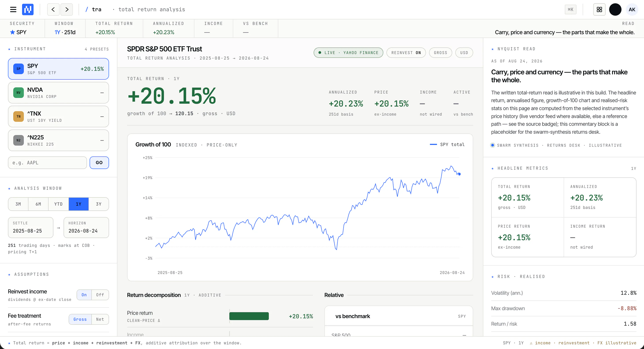Click the GO button

pyautogui.click(x=99, y=163)
